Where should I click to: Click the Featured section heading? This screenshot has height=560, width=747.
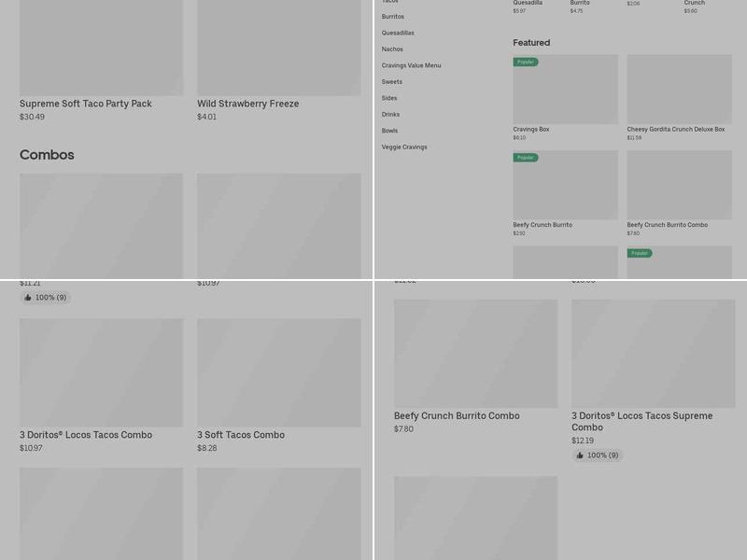(531, 43)
